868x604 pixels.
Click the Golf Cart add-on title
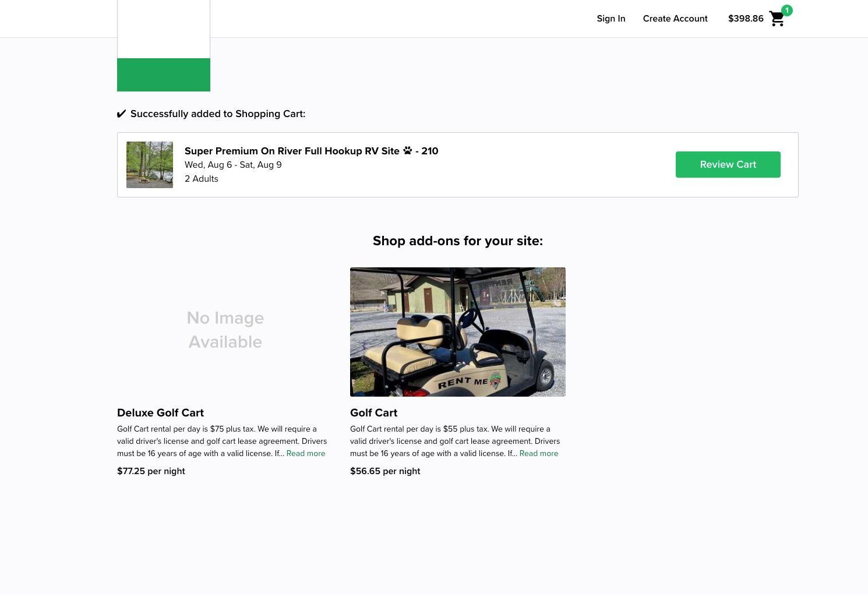(373, 412)
